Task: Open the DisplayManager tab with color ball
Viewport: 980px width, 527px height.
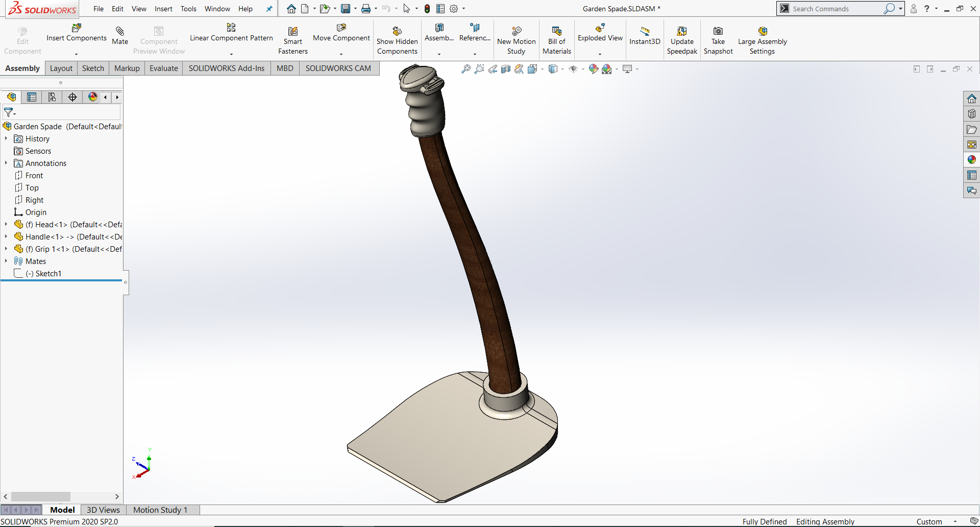Action: tap(92, 97)
